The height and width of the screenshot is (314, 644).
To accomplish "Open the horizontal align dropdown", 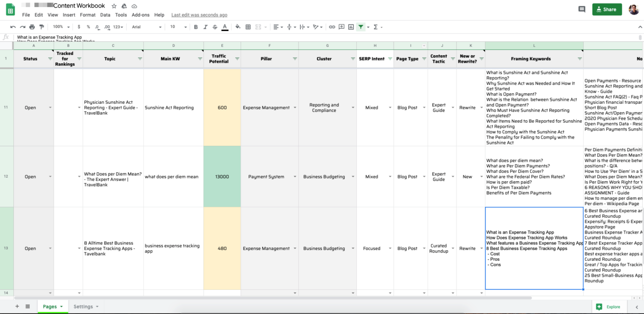I will tap(278, 27).
